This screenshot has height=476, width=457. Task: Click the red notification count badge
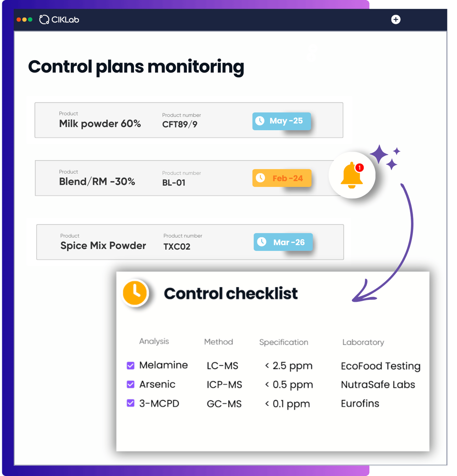(360, 168)
